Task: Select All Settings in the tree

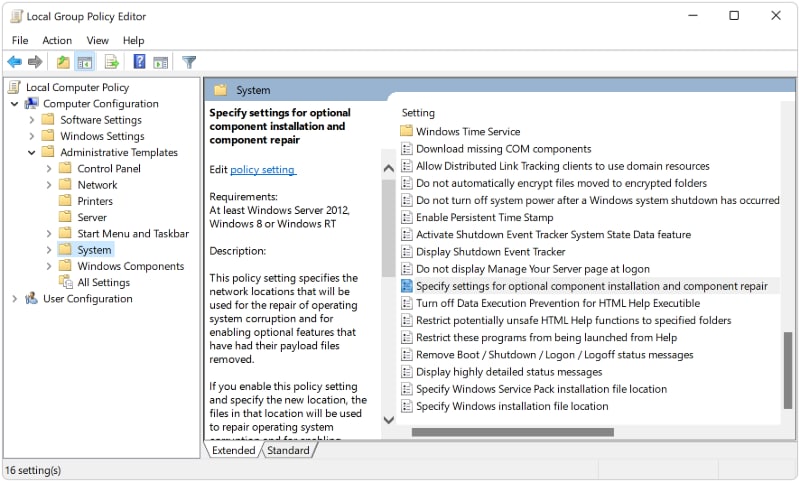Action: [x=103, y=282]
